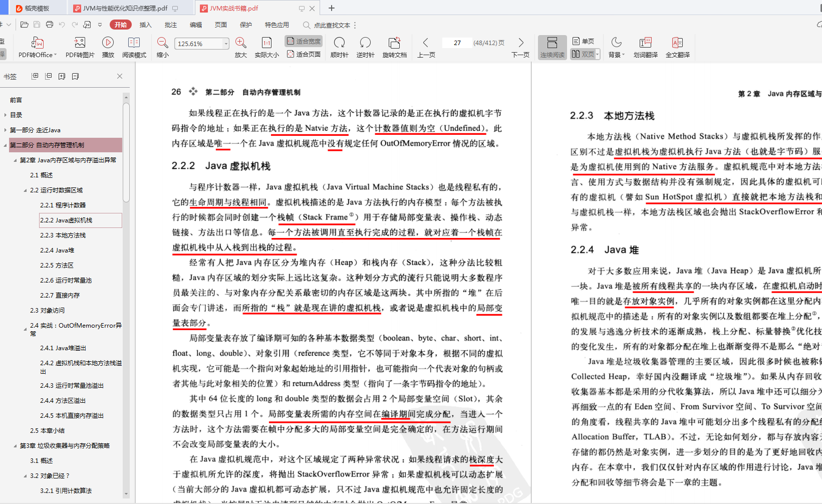
Task: Open the 特色应用 ribbon tab
Action: point(277,25)
